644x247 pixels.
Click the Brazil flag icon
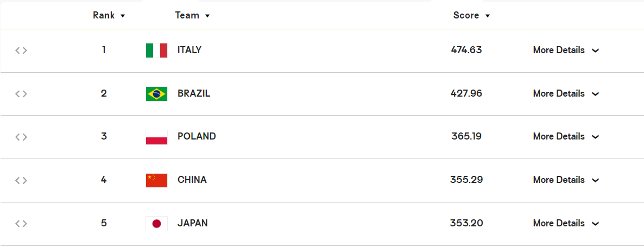(156, 94)
